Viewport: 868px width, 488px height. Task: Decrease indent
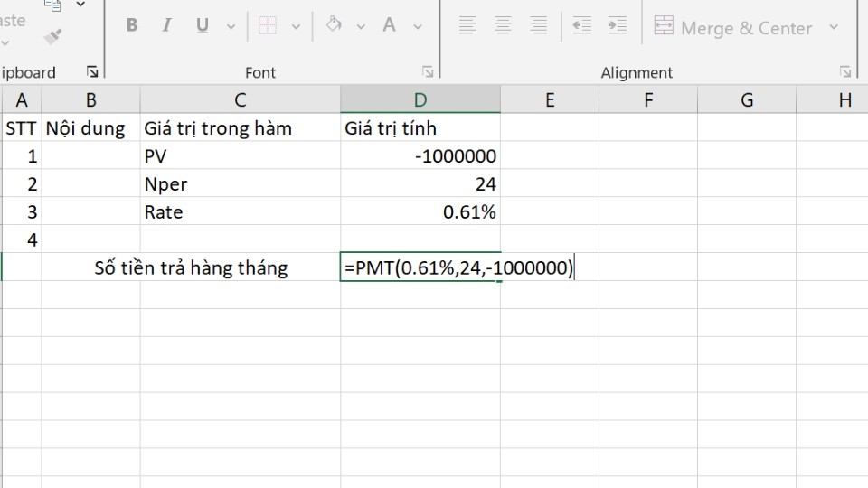[x=581, y=25]
